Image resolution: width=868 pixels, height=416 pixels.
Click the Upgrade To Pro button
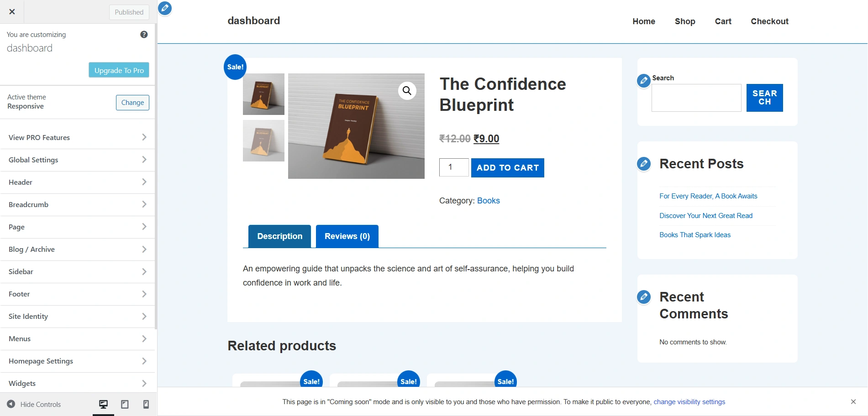pos(119,70)
